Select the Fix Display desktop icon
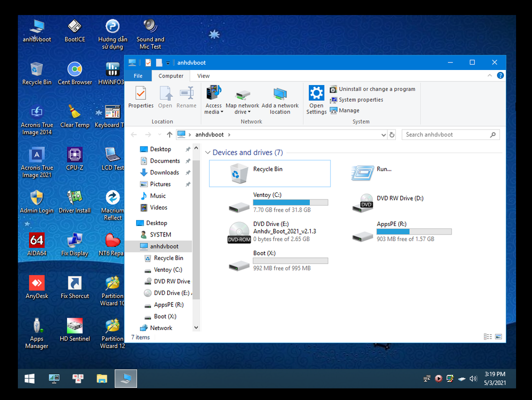532x400 pixels. (x=75, y=244)
